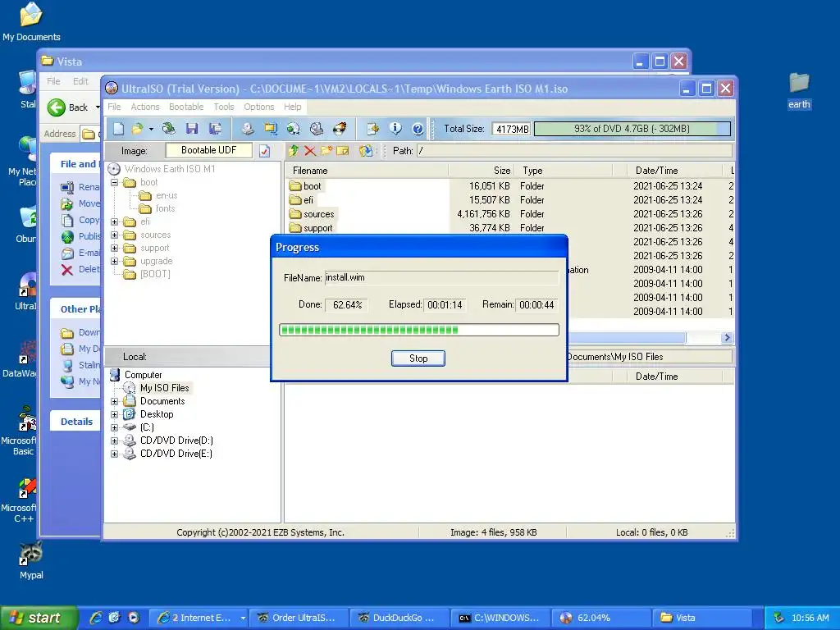Click the Total Size field showing 4173MB

tap(512, 129)
